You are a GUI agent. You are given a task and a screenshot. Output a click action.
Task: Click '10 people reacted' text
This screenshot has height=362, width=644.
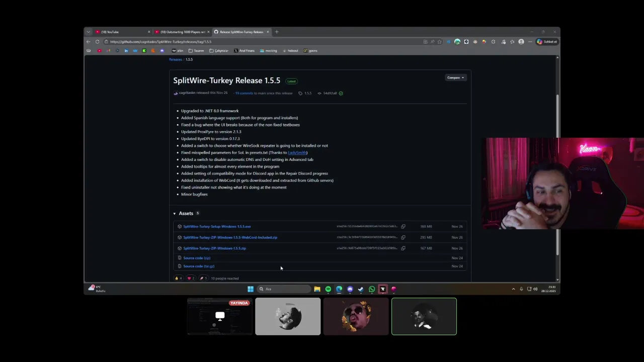pyautogui.click(x=225, y=278)
